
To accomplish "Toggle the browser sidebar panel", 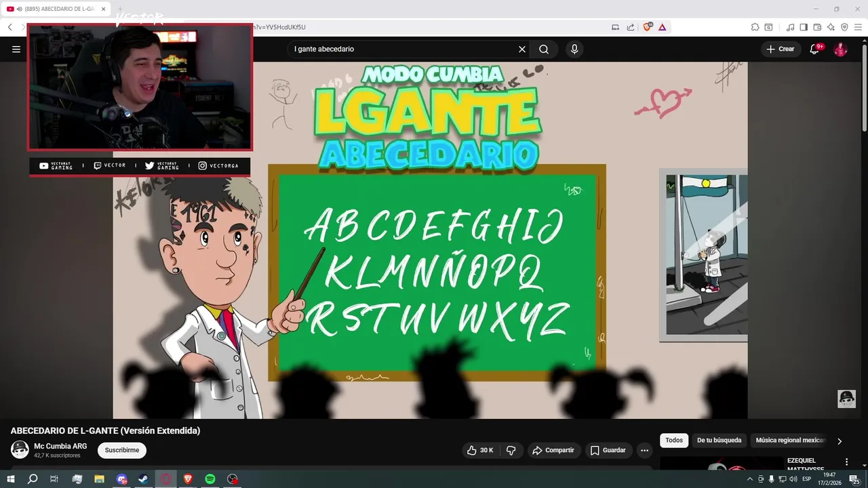I will (x=804, y=27).
